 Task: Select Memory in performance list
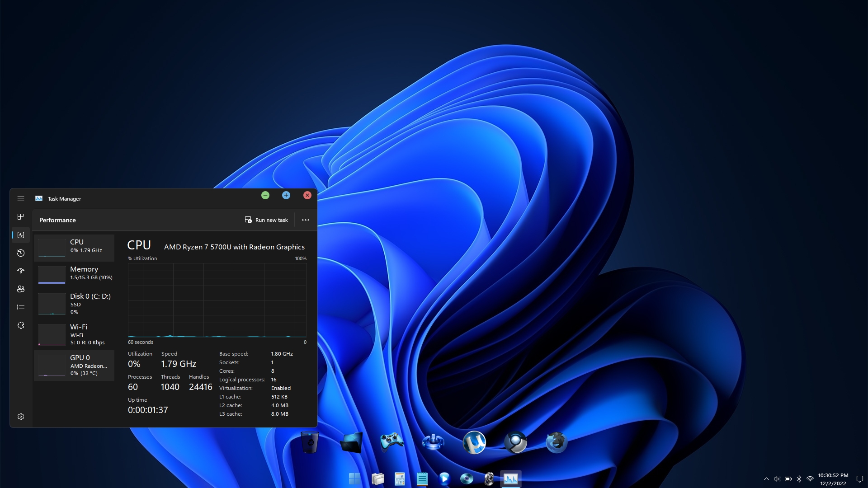point(75,274)
